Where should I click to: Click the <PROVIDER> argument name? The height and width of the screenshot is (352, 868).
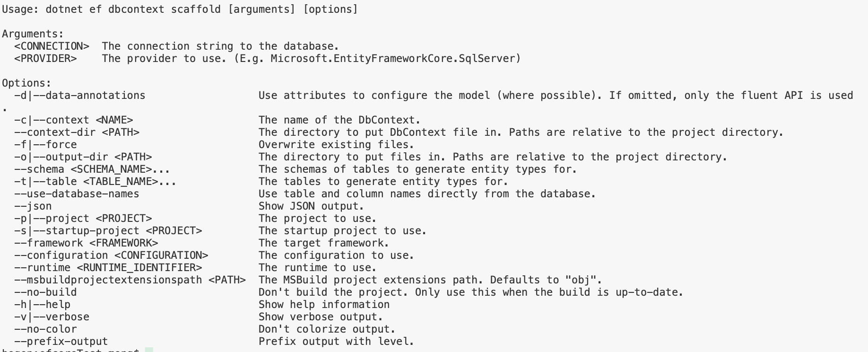tap(45, 59)
